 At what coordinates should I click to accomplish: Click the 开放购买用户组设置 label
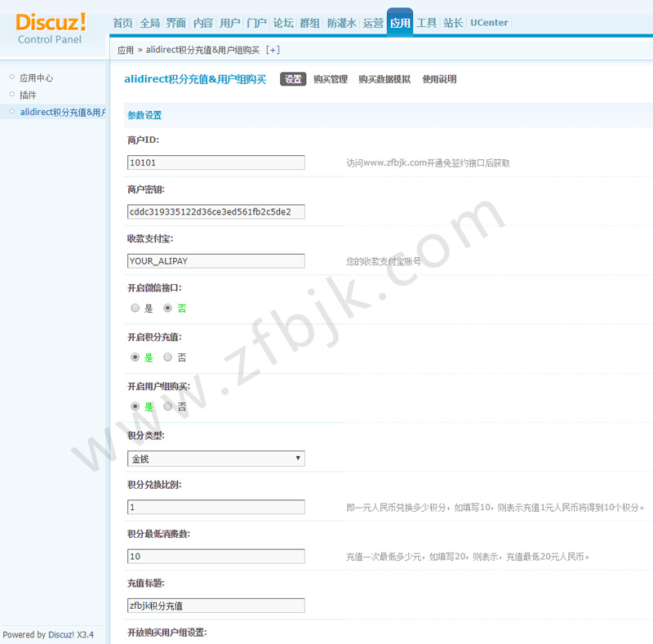click(167, 633)
